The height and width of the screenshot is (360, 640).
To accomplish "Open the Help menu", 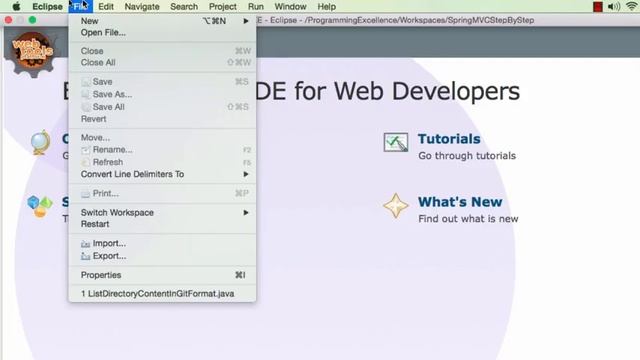I will (x=327, y=7).
